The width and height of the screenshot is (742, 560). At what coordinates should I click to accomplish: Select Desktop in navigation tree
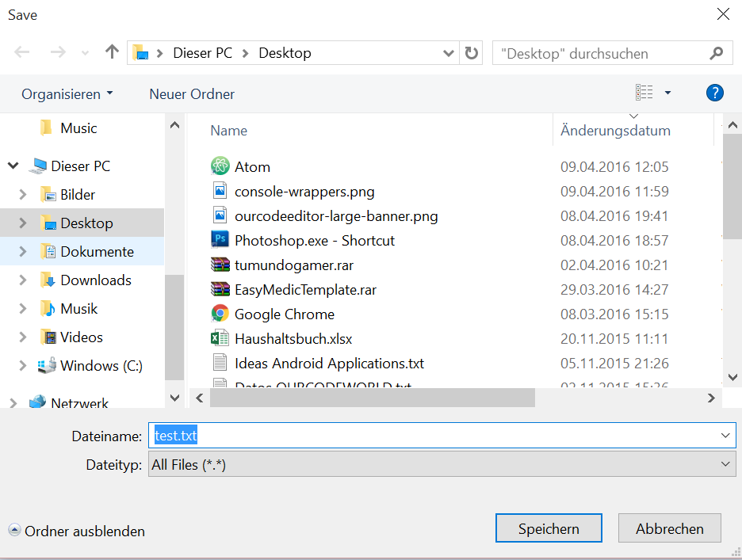pos(86,223)
